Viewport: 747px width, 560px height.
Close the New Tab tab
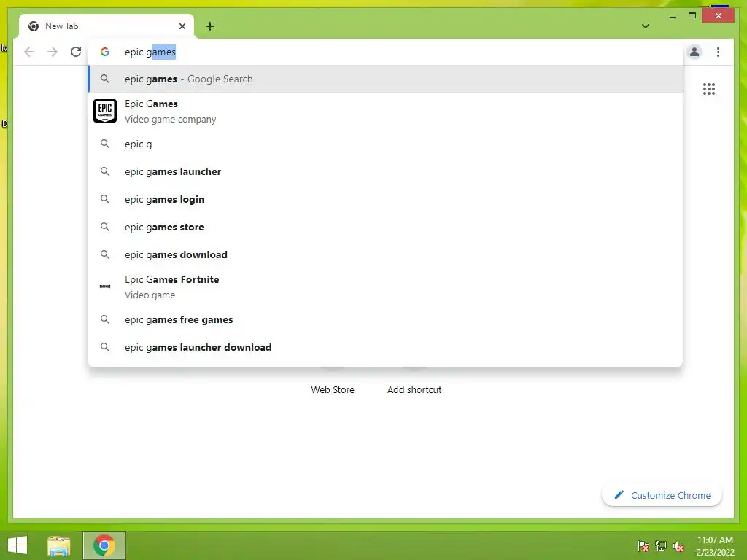pyautogui.click(x=182, y=26)
